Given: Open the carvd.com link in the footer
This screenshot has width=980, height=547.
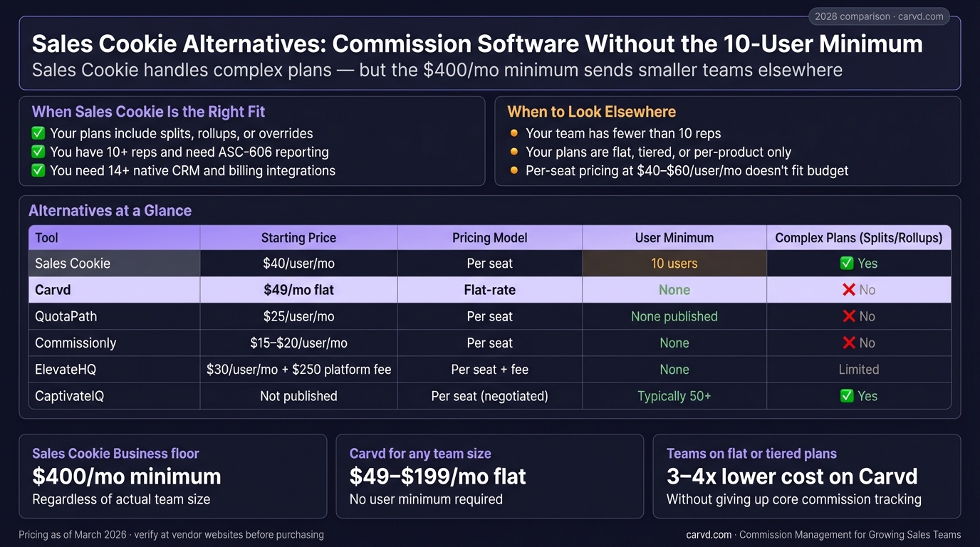Looking at the screenshot, I should click(709, 535).
